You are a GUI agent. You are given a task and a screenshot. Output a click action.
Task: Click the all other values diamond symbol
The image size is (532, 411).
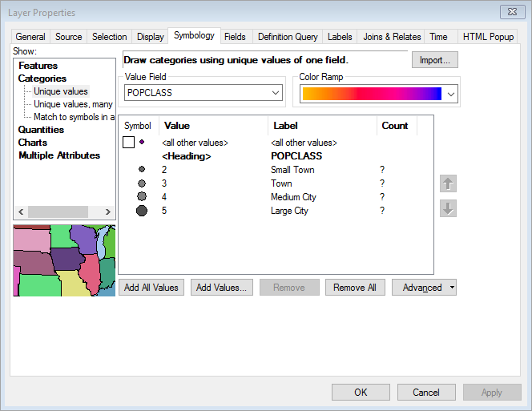142,143
